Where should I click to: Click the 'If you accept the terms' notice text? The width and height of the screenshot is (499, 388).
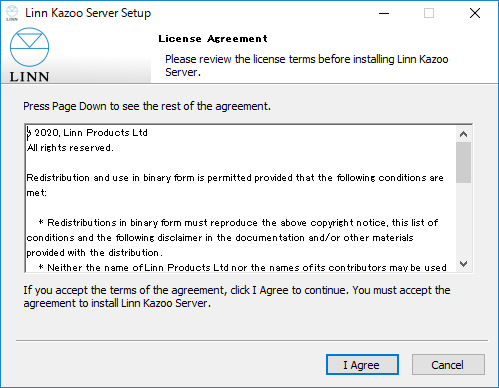pos(237,297)
